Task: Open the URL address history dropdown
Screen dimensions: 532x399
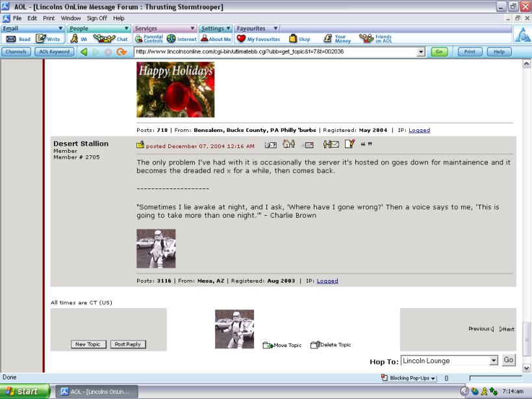Action: coord(421,52)
